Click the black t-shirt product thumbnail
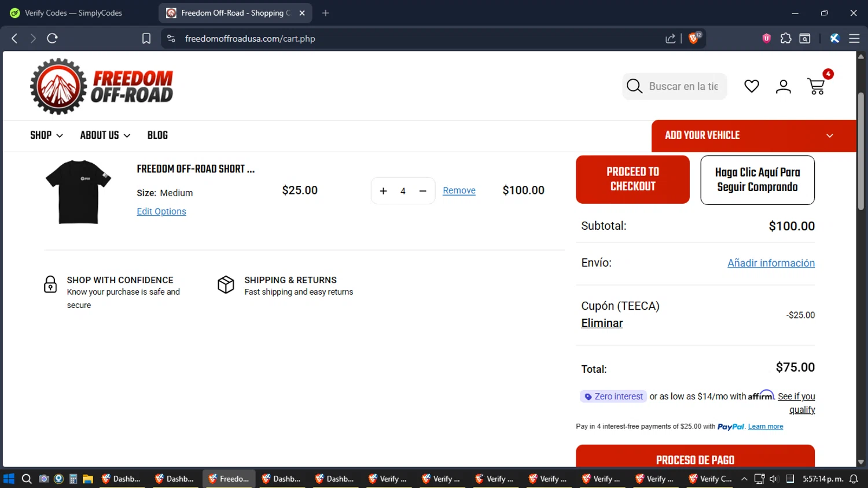This screenshot has width=868, height=488. pyautogui.click(x=78, y=192)
